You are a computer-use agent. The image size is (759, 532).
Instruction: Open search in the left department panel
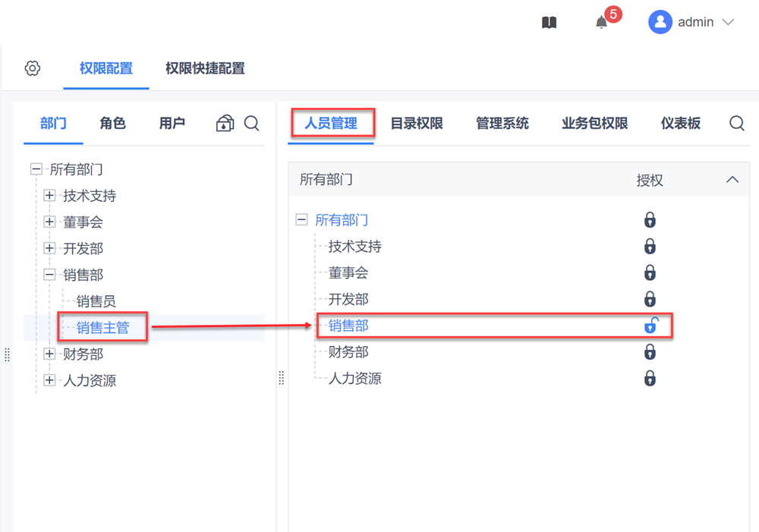pos(252,123)
